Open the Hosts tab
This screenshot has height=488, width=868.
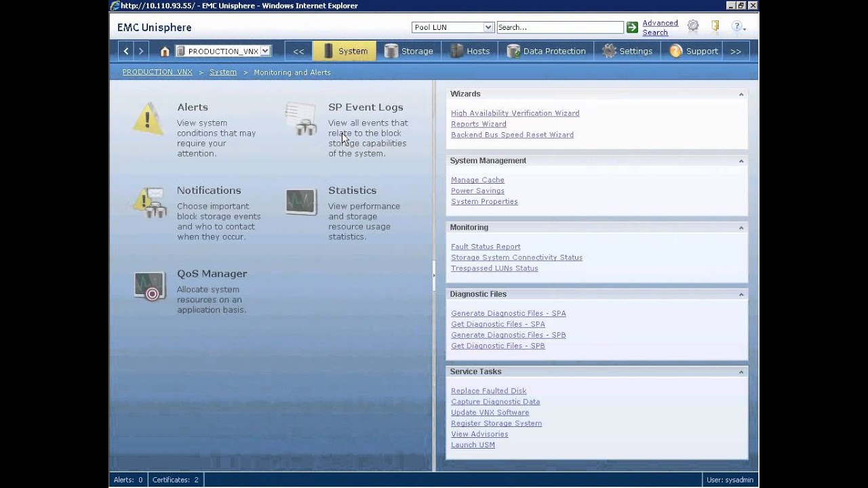[x=470, y=51]
